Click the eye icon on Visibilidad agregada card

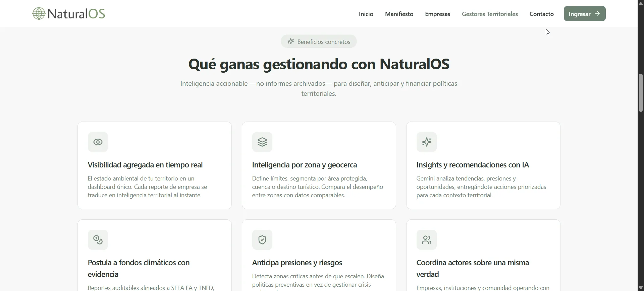click(x=98, y=142)
